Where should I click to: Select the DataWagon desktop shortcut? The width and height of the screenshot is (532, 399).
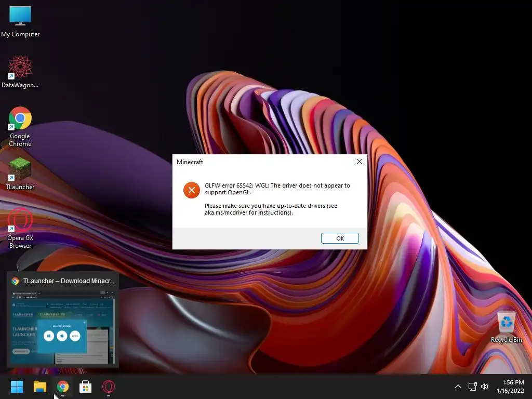click(x=20, y=72)
